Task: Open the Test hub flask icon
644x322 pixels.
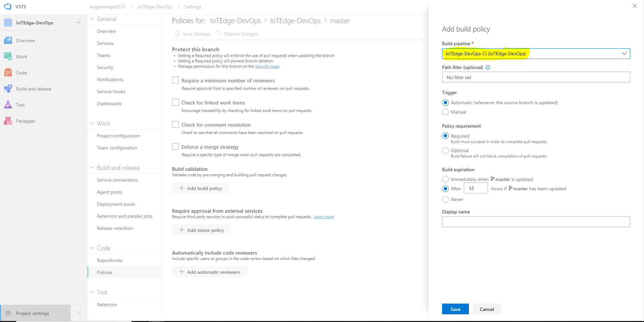Action: click(8, 105)
